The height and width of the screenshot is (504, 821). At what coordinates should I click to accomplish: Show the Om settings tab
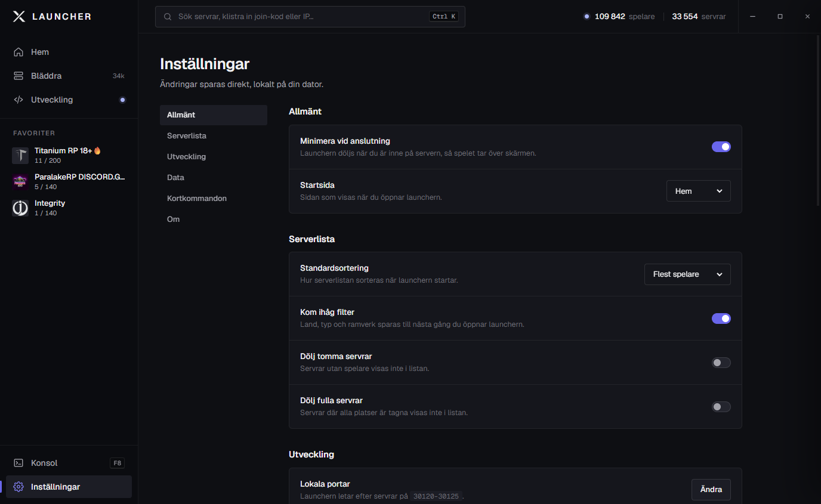pos(214,219)
